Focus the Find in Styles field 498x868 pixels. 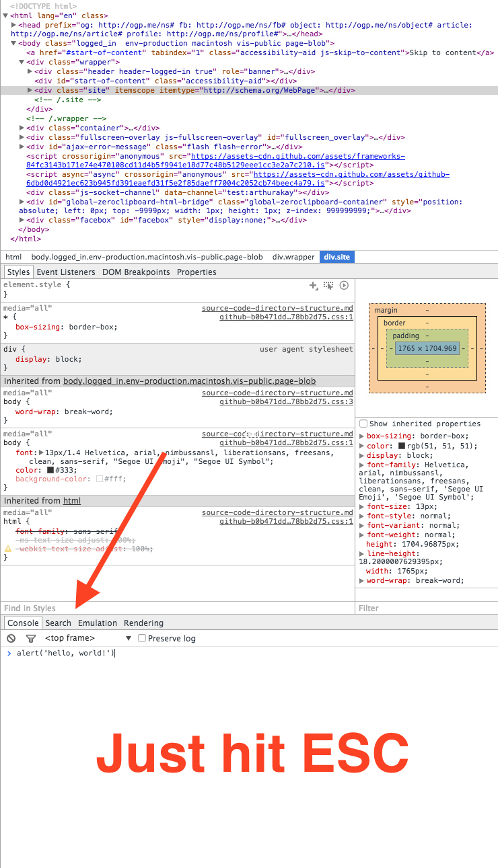coord(177,608)
